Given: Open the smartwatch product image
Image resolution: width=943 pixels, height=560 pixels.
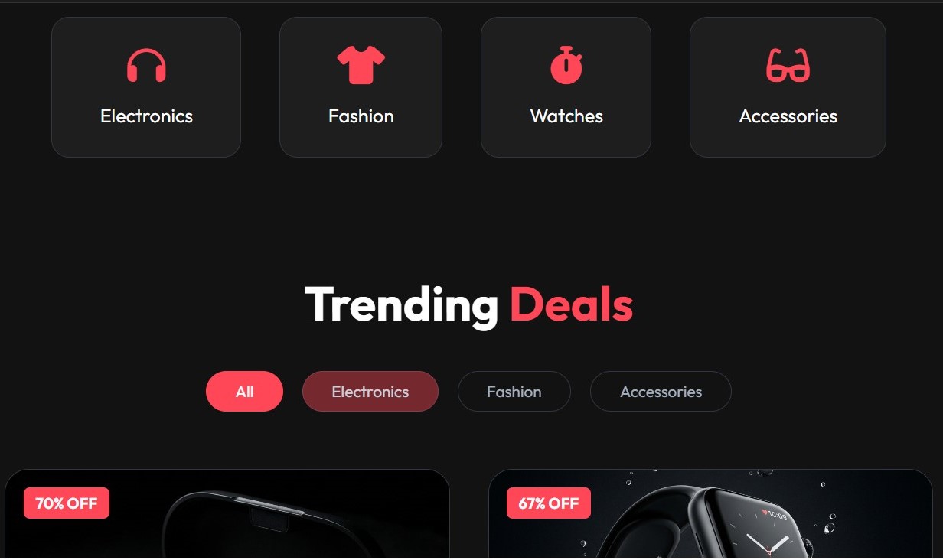Looking at the screenshot, I should pos(710,514).
